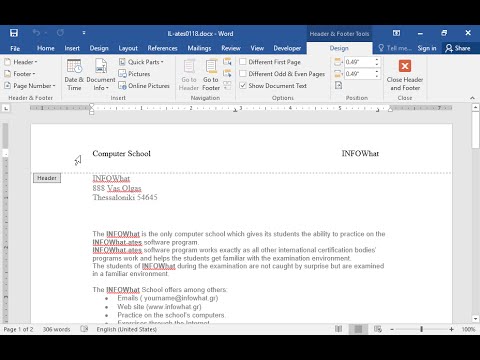Select the Print Layout view icon
The height and width of the screenshot is (360, 480).
tap(358, 329)
